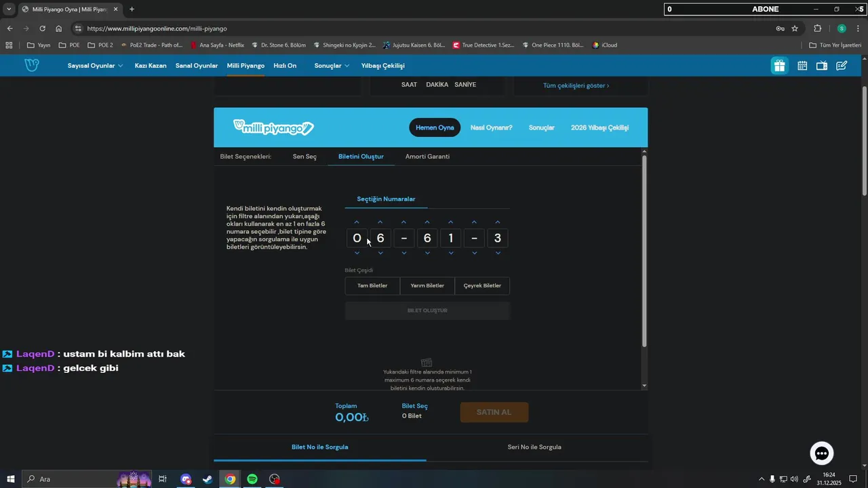Expand the Sayısal Oyunlar dropdown menu
This screenshot has width=868, height=488.
95,66
